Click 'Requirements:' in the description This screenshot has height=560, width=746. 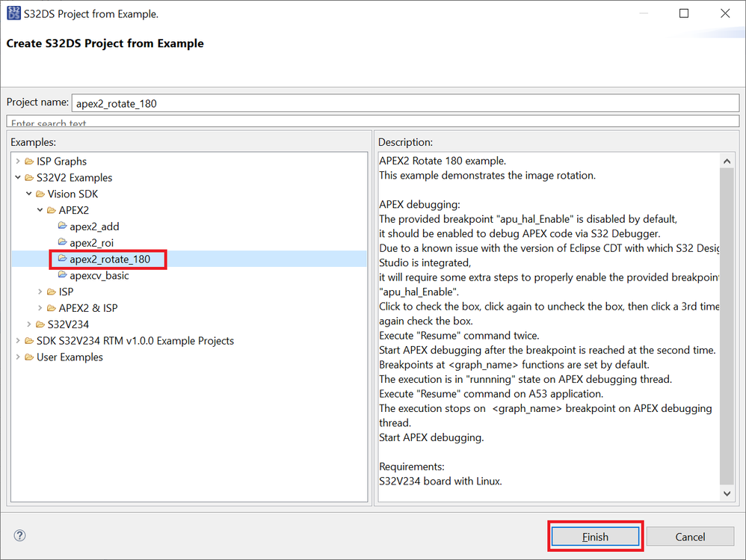412,467
